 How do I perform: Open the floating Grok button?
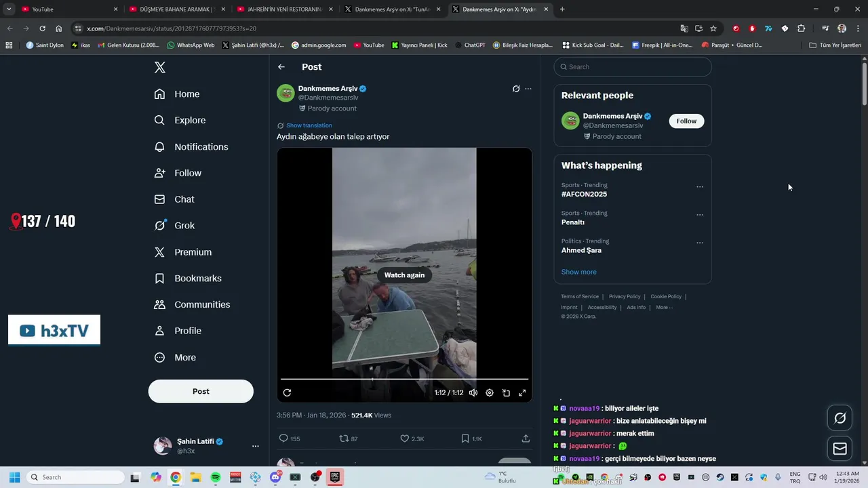[x=840, y=418]
